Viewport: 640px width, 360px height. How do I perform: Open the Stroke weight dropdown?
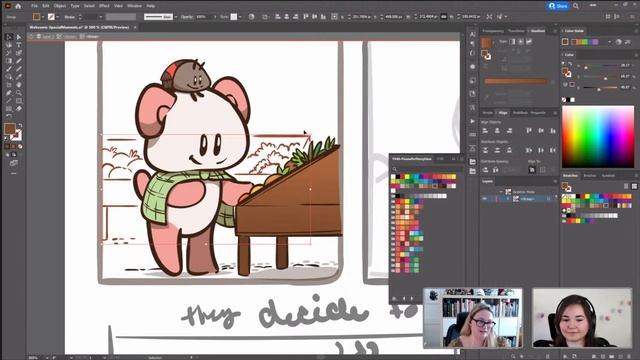coord(101,17)
